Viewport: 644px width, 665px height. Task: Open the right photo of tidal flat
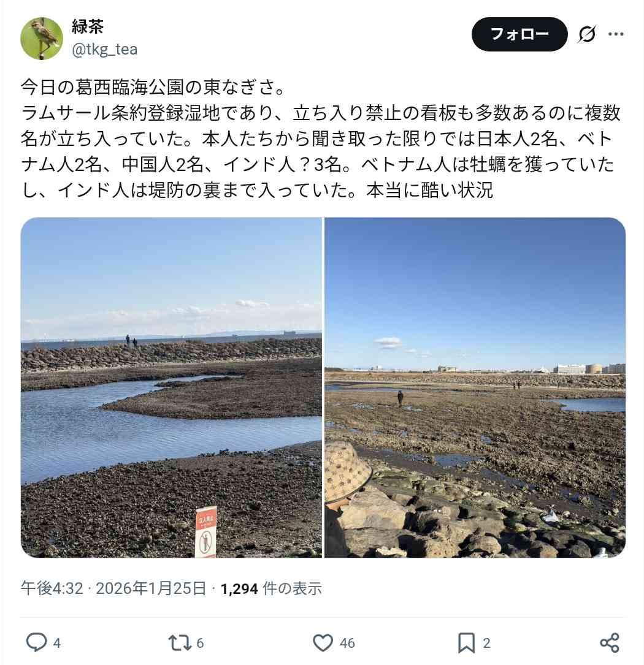(475, 387)
